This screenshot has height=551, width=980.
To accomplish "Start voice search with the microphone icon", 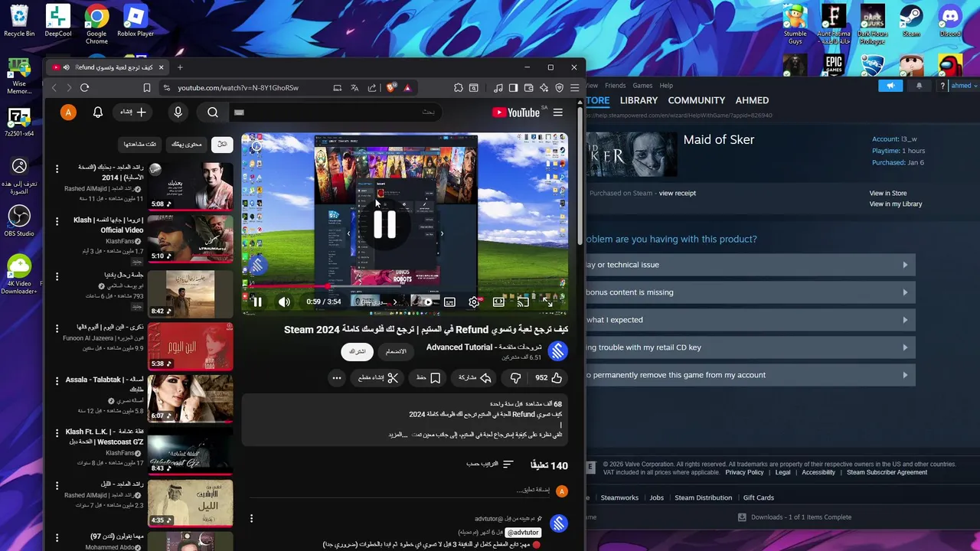I will (178, 112).
